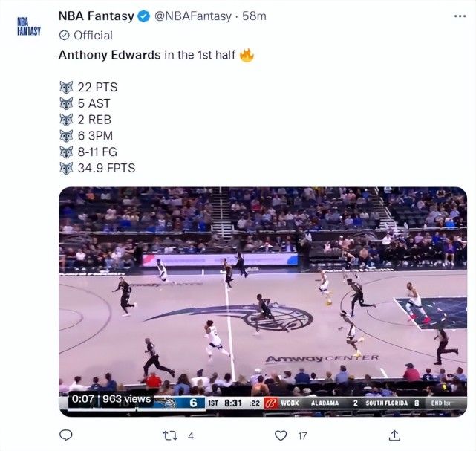This screenshot has width=476, height=451.
Task: Open the 58m timestamp link
Action: pos(254,16)
